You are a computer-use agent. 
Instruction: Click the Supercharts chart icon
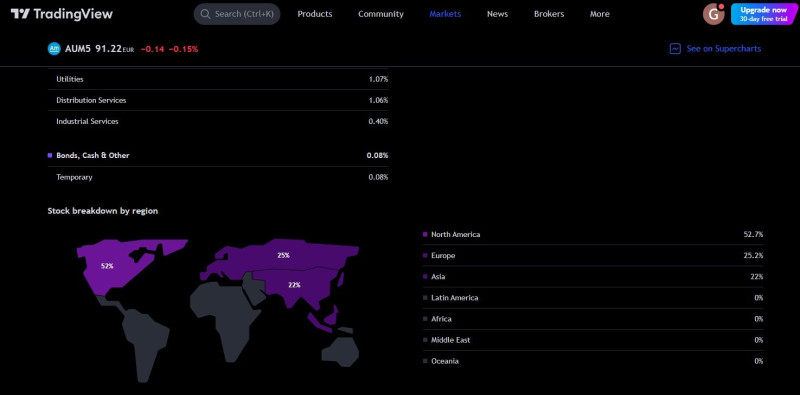pos(675,49)
